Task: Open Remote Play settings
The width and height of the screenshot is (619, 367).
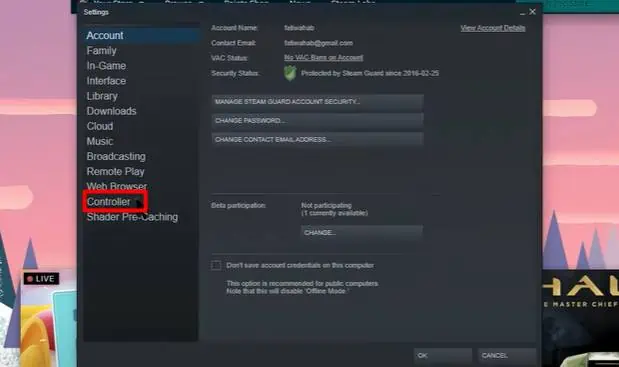Action: [115, 172]
